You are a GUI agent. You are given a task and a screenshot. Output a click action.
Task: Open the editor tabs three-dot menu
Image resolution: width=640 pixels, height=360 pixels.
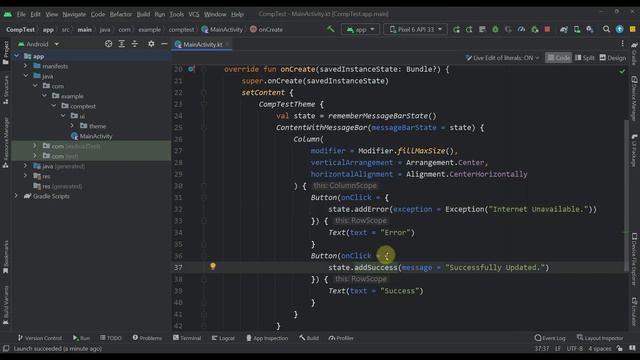click(622, 44)
